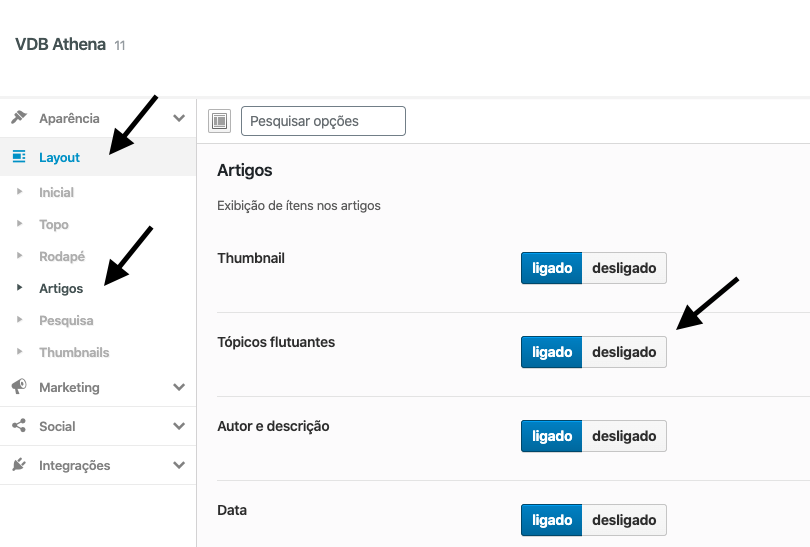
Task: Click the Layout section icon
Action: [x=19, y=157]
